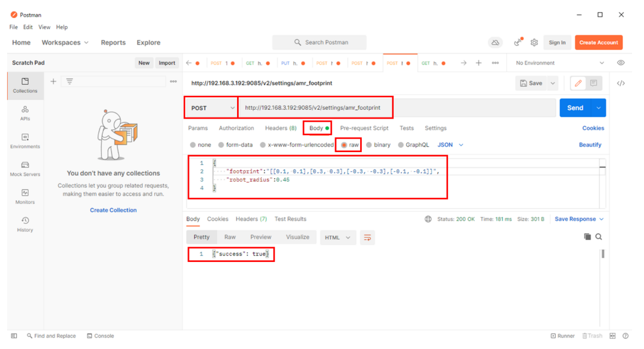The height and width of the screenshot is (349, 644).
Task: Select the binary body type option
Action: pos(369,145)
